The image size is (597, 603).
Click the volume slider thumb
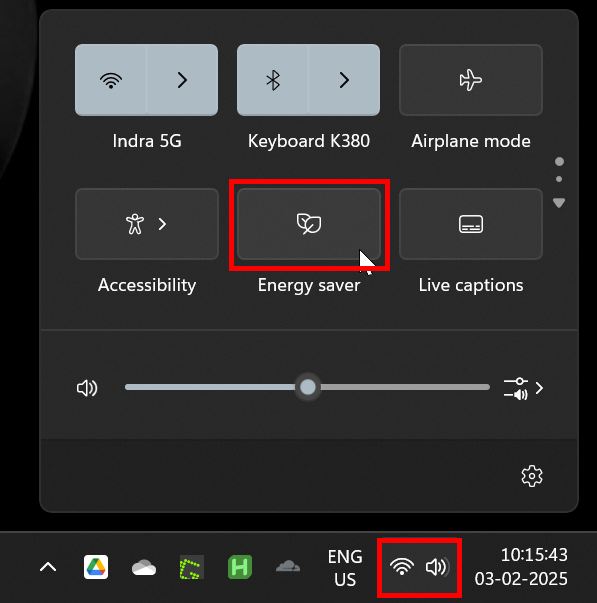308,387
